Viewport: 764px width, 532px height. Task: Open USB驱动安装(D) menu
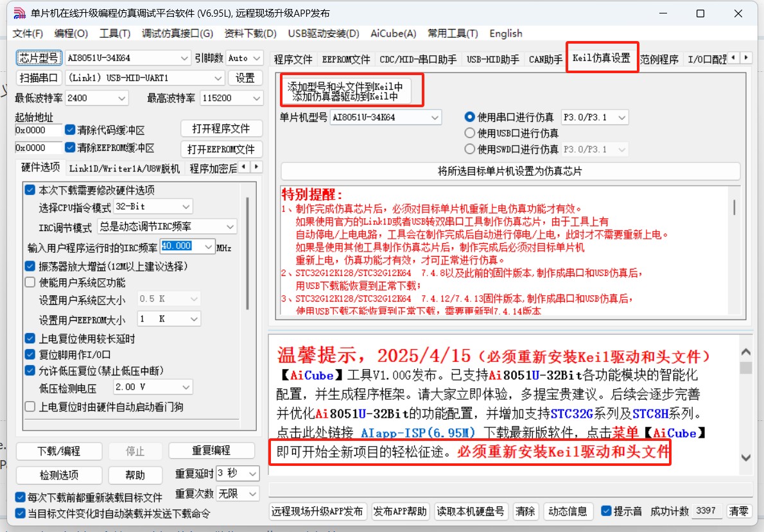pos(324,33)
